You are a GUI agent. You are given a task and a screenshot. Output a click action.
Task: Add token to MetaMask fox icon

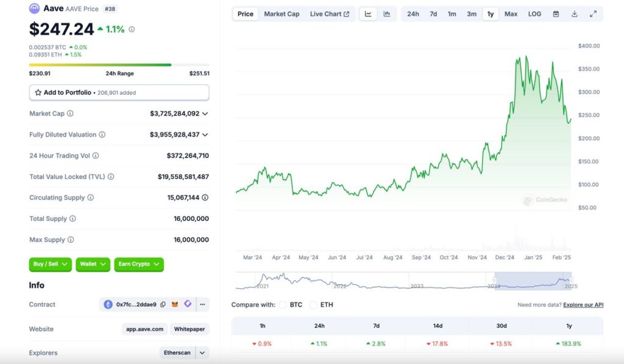[175, 304]
